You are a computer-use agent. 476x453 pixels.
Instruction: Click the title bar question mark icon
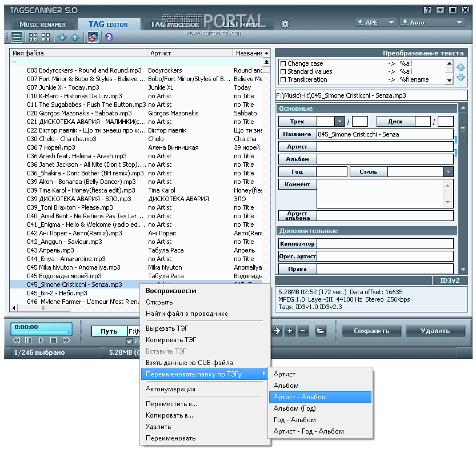[427, 10]
